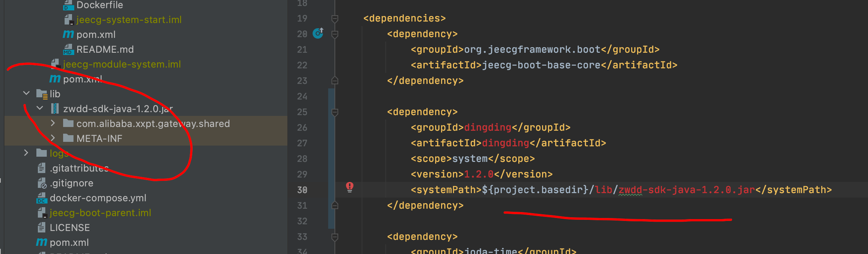Viewport: 868px width, 254px height.
Task: Click the jar archive icon for zwdd-sdk-java-1.2.0.jar
Action: tap(55, 109)
